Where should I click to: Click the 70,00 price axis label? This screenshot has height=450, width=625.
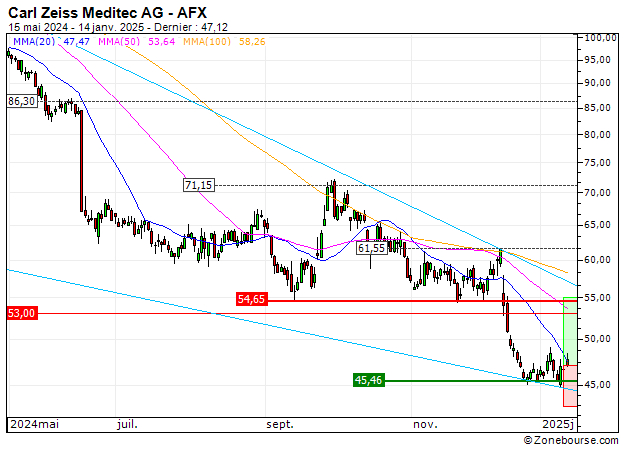[x=598, y=193]
